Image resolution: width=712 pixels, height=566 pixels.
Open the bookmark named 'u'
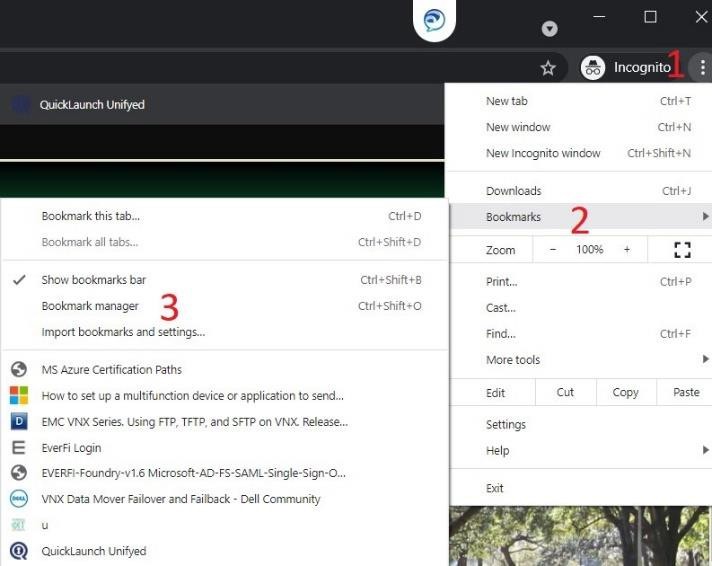(x=225, y=525)
